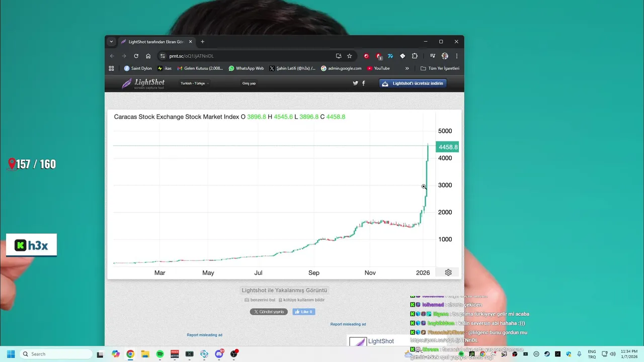Screen dimensions: 644x362
Task: Click Report misleading ad above LightShot ad
Action: pyautogui.click(x=348, y=324)
